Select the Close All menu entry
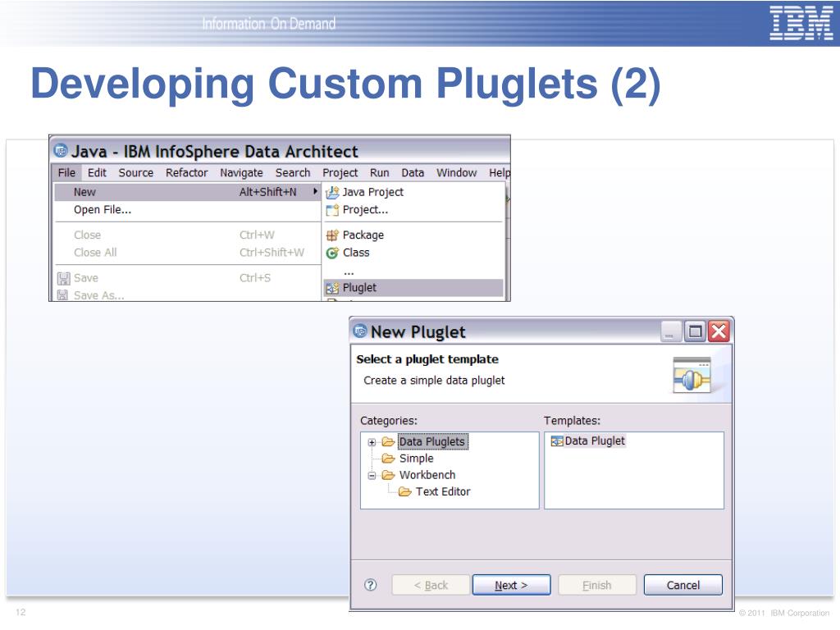This screenshot has width=840, height=630. point(188,253)
